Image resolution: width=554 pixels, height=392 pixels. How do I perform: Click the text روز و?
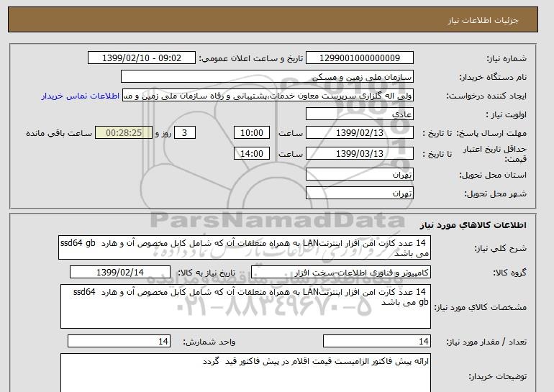click(x=163, y=134)
